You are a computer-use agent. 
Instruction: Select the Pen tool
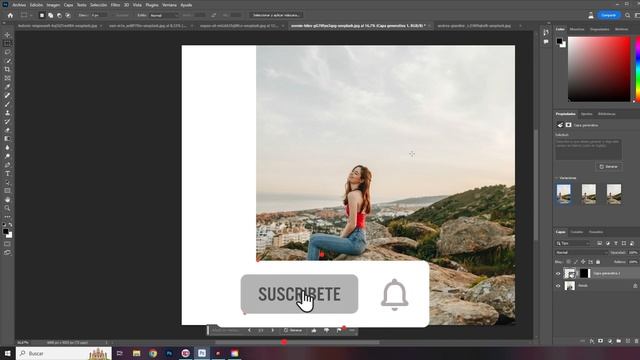[x=7, y=165]
